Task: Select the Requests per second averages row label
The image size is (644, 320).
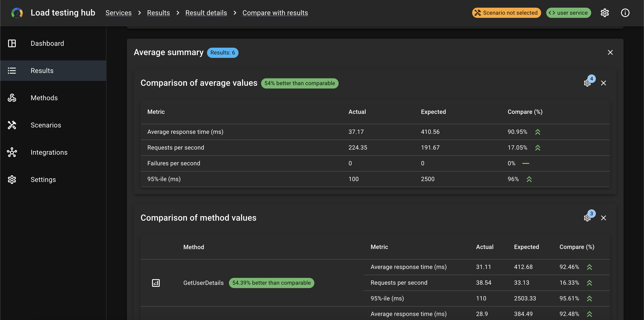Action: [x=175, y=148]
